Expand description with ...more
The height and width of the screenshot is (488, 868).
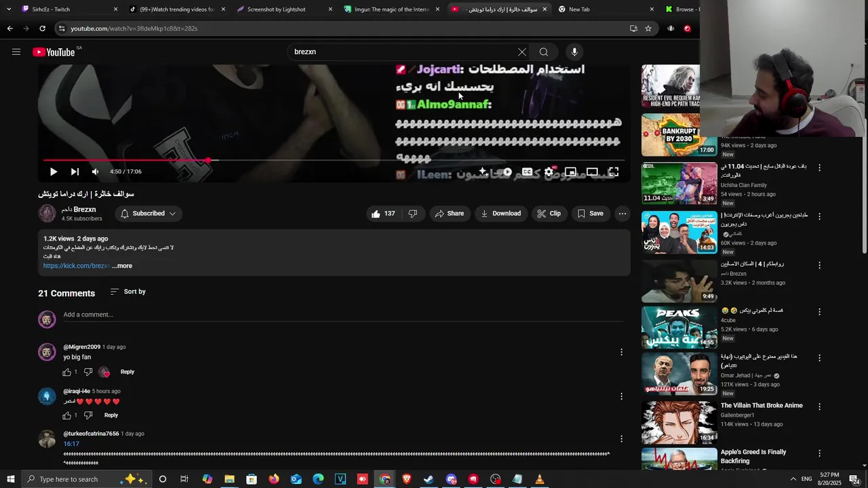pos(123,266)
